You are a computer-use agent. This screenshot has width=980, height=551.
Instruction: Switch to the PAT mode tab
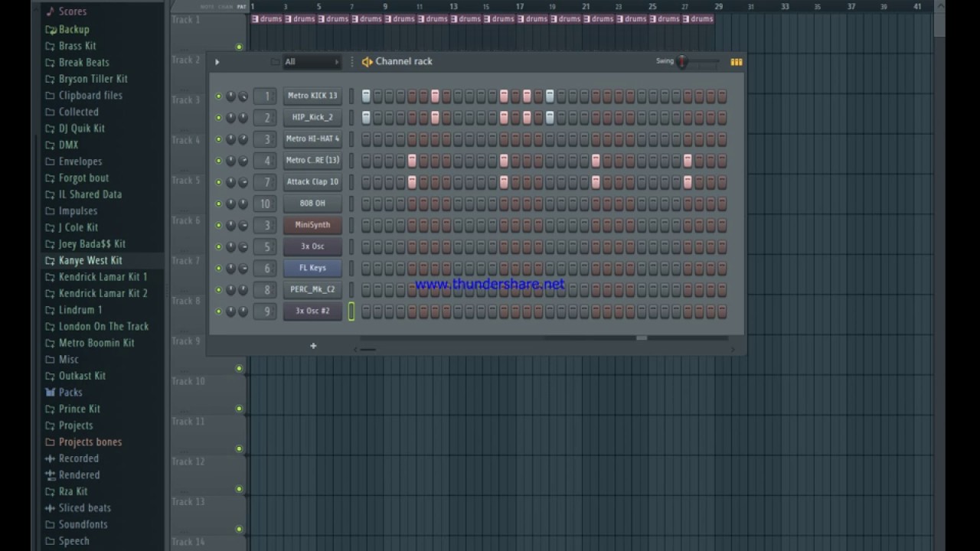point(242,7)
